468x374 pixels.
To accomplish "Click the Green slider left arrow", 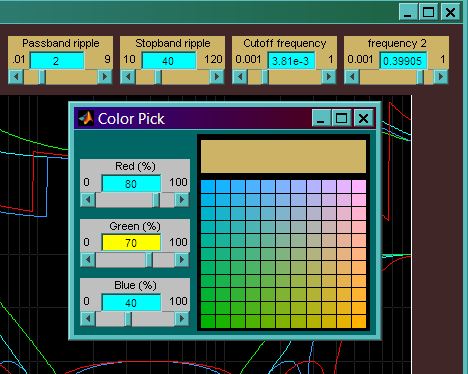I will [88, 260].
